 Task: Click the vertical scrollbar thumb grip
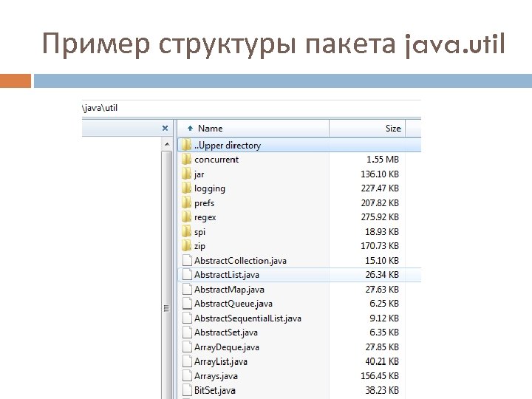pyautogui.click(x=166, y=308)
